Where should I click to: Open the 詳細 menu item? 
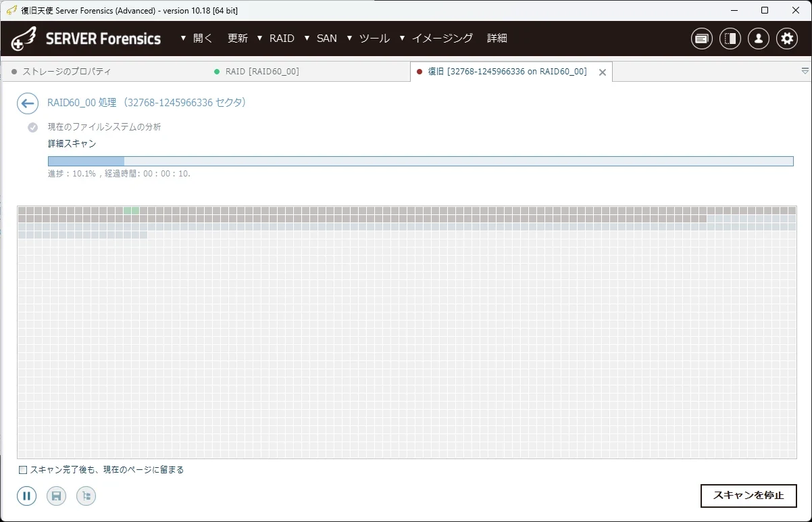(x=497, y=39)
